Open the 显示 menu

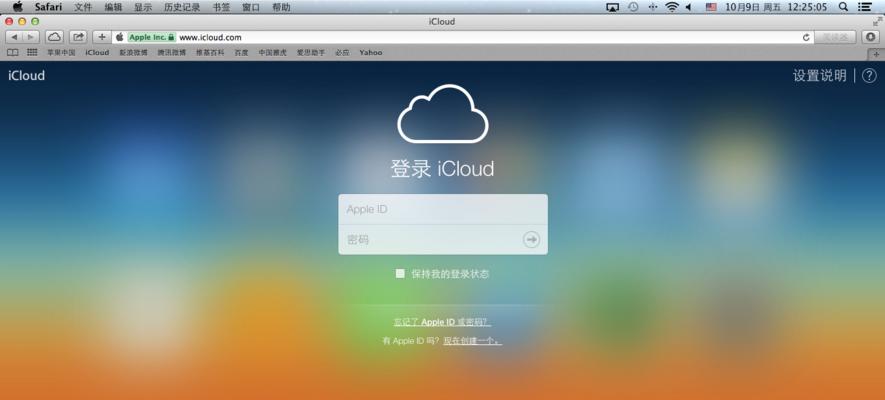pos(143,7)
